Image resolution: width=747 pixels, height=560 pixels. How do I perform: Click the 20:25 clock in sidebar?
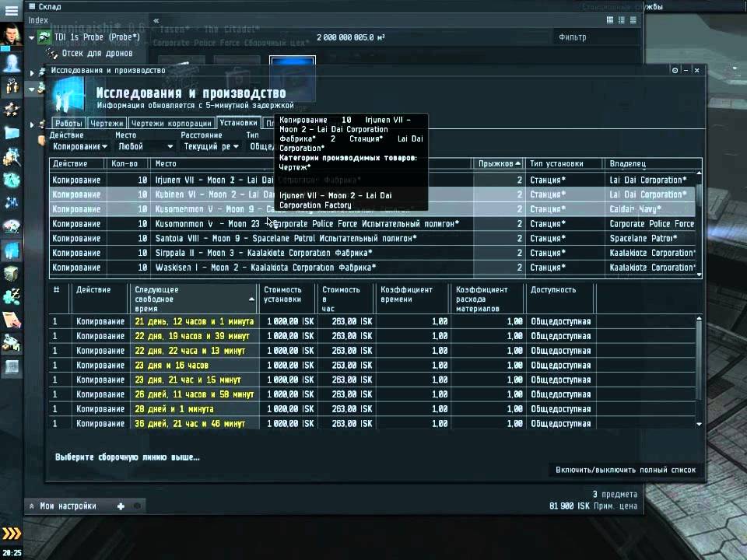click(x=12, y=553)
